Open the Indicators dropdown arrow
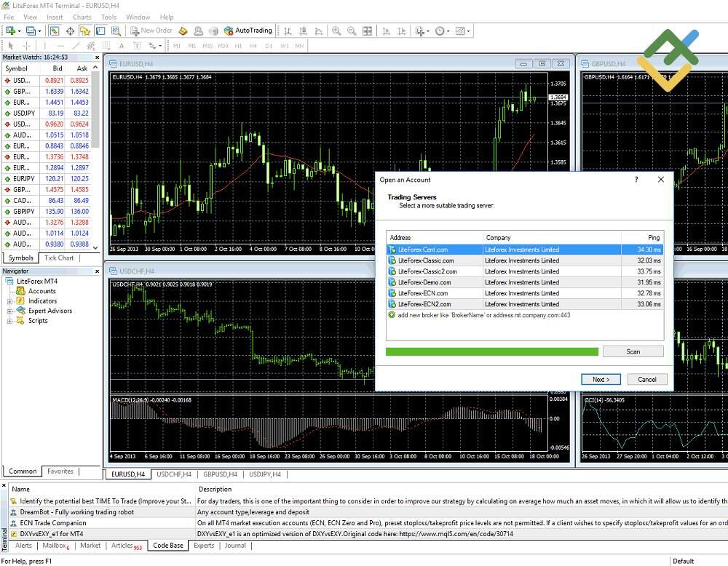The width and height of the screenshot is (728, 566). [x=430, y=31]
